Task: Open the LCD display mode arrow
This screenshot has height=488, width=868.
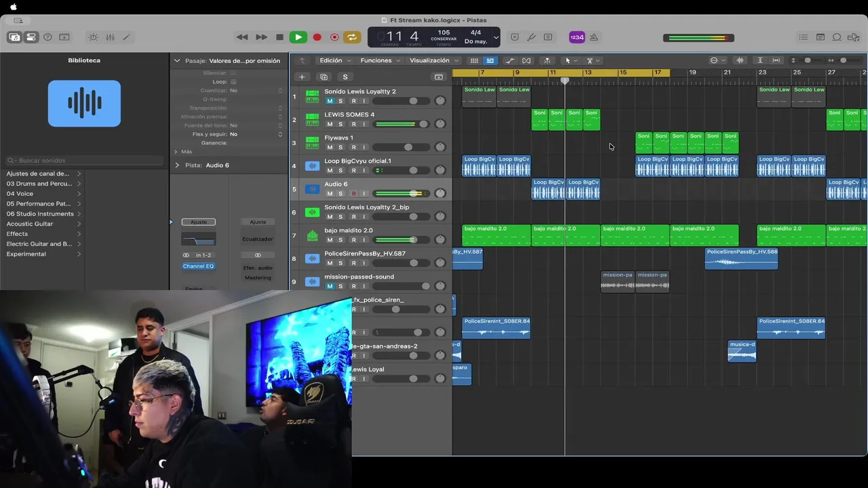Action: pos(496,37)
